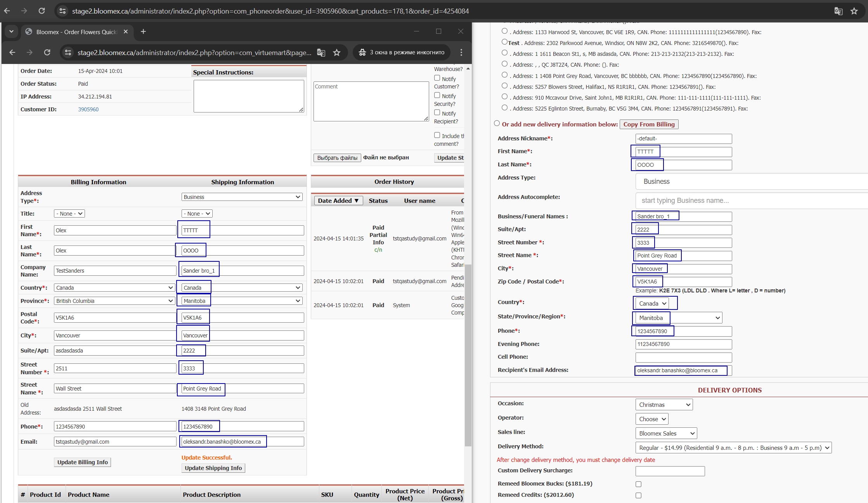Click Cell Phone input field
868x503 pixels.
[684, 357]
